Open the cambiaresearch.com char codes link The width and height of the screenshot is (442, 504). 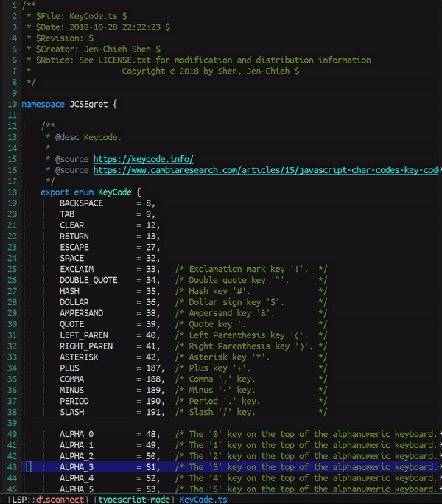(x=265, y=170)
